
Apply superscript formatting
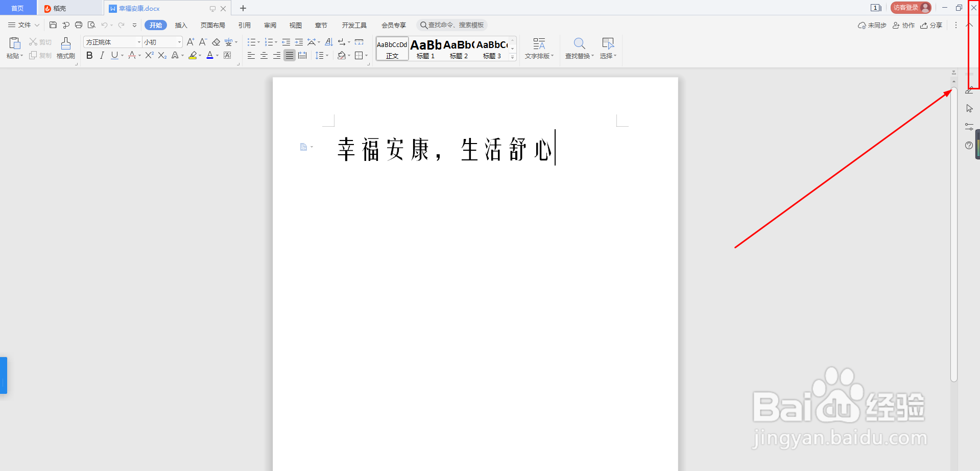click(x=148, y=55)
